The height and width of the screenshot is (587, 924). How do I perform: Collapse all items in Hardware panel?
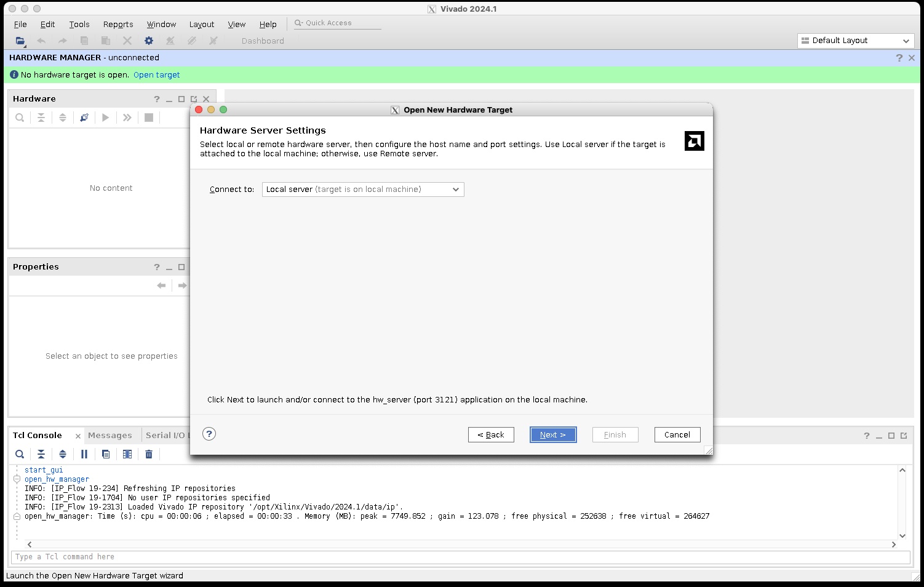(x=41, y=118)
